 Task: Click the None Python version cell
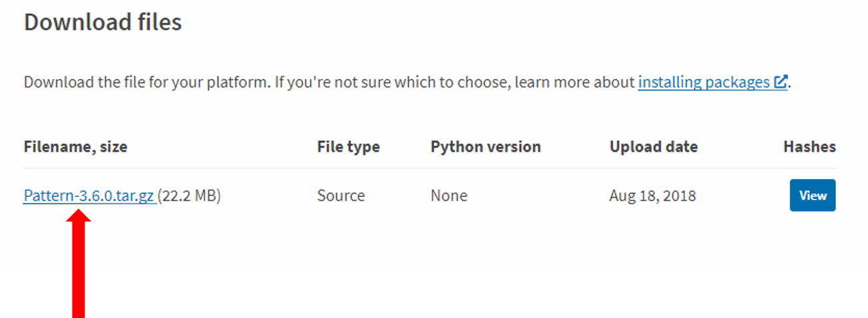tap(449, 196)
